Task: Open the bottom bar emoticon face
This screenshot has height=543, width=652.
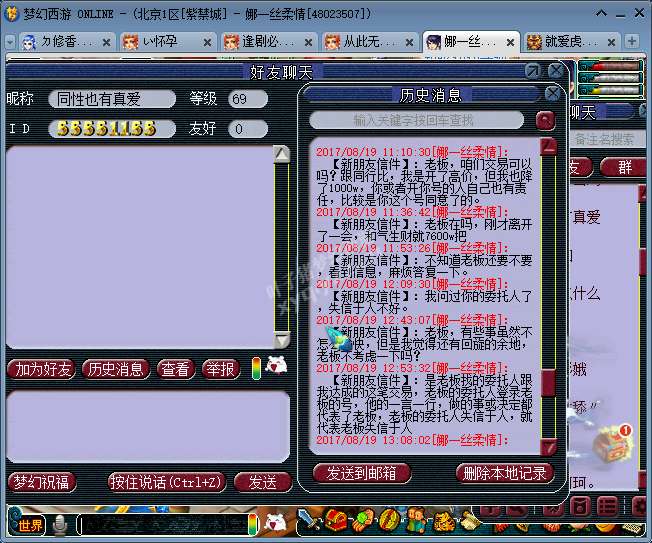Action: (276, 523)
